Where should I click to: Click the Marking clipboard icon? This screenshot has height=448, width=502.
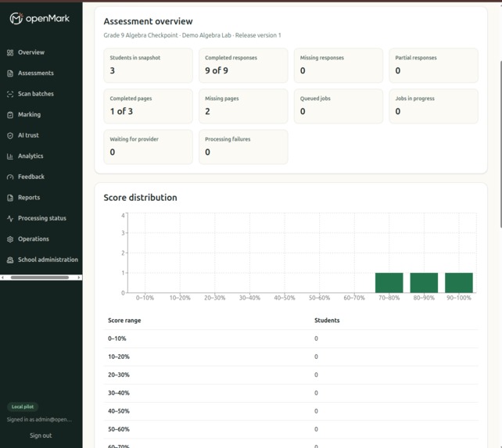[10, 115]
